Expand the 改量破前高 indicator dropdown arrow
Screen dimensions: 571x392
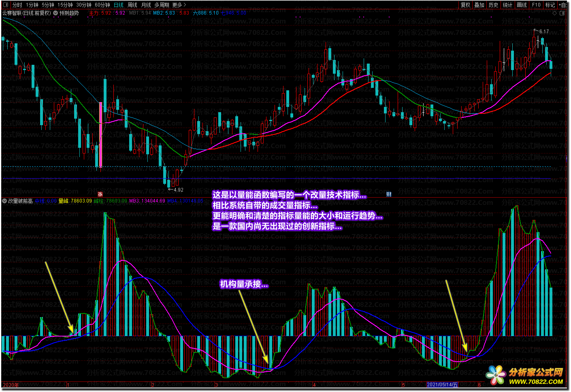click(4, 201)
